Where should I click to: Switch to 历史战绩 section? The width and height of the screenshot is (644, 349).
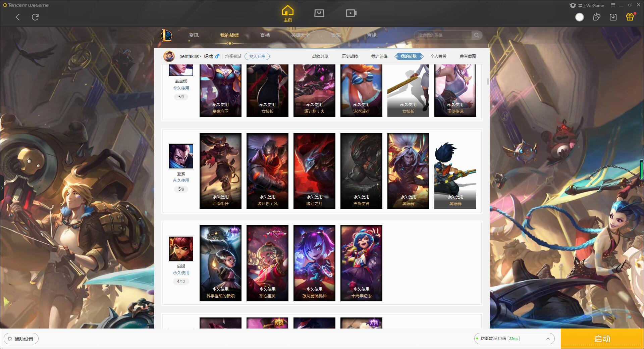click(x=350, y=56)
